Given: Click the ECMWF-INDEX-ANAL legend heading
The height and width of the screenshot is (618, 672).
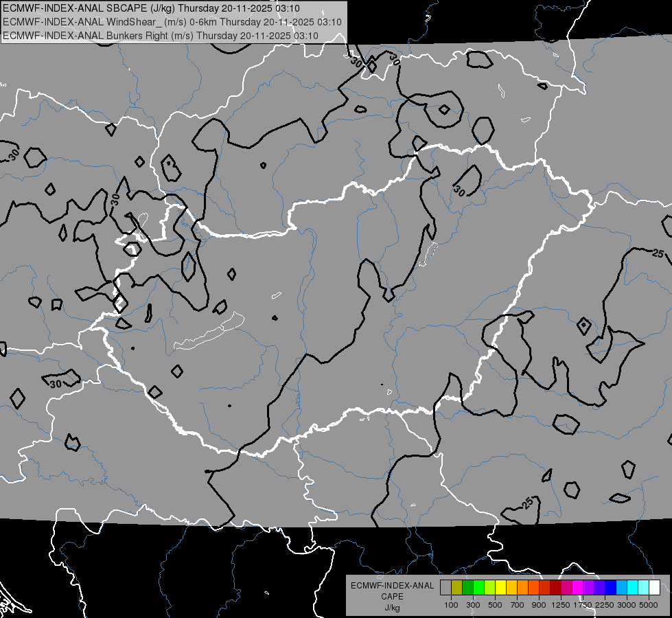Looking at the screenshot, I should coord(392,586).
